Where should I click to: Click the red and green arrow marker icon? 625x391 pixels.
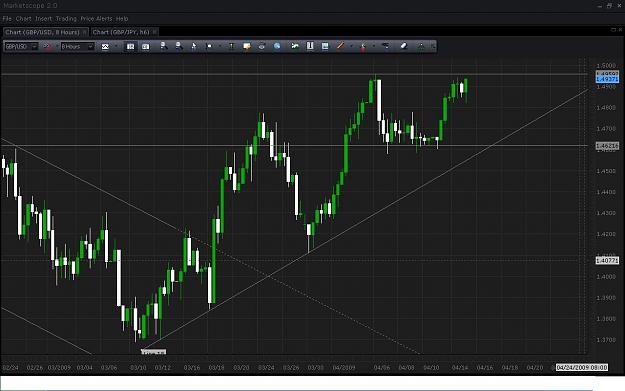point(363,47)
